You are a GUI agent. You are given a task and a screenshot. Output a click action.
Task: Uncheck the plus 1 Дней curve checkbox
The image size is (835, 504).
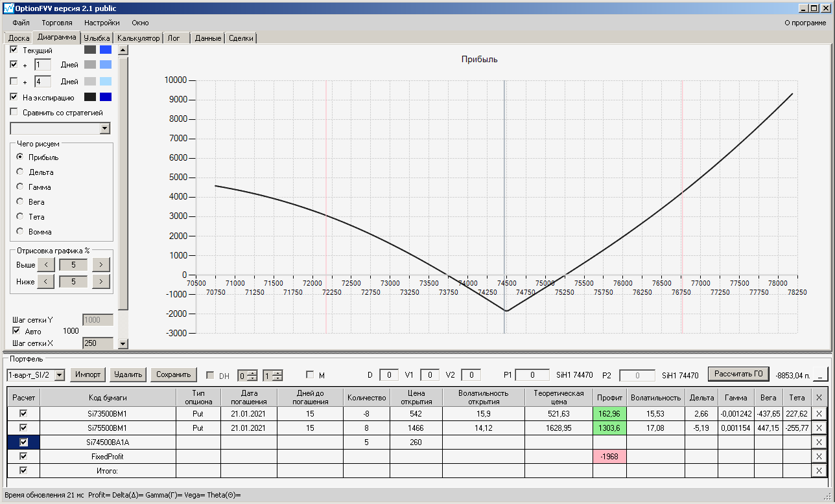[14, 64]
